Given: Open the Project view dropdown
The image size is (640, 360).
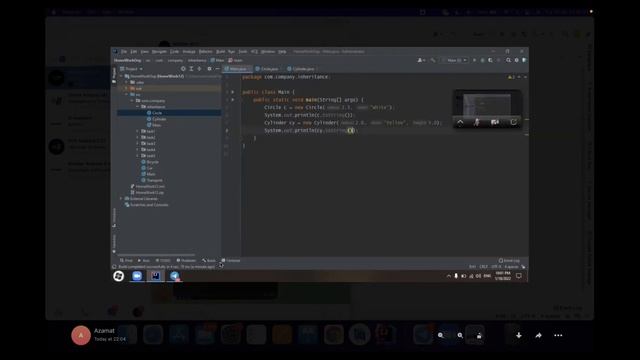Looking at the screenshot, I should pyautogui.click(x=131, y=69).
